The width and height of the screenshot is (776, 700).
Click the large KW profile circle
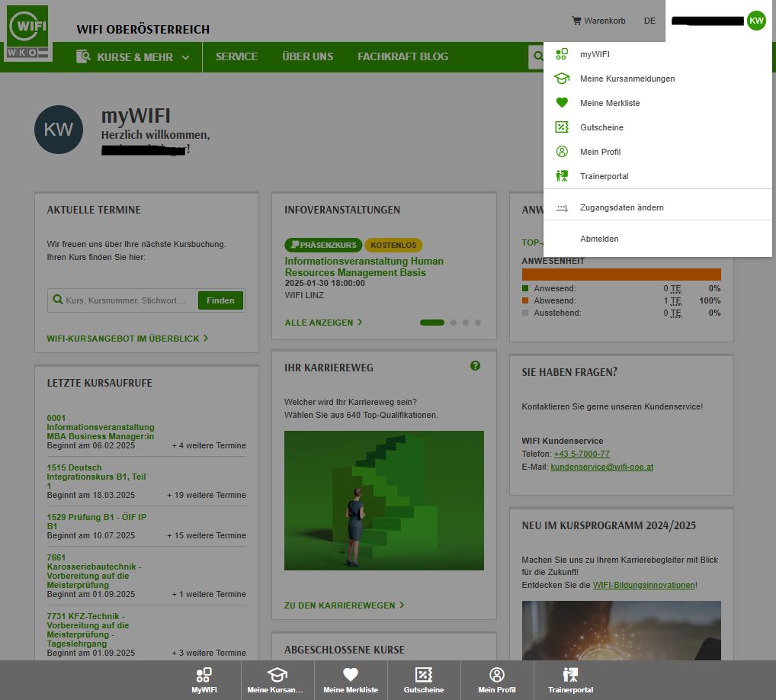coord(59,130)
